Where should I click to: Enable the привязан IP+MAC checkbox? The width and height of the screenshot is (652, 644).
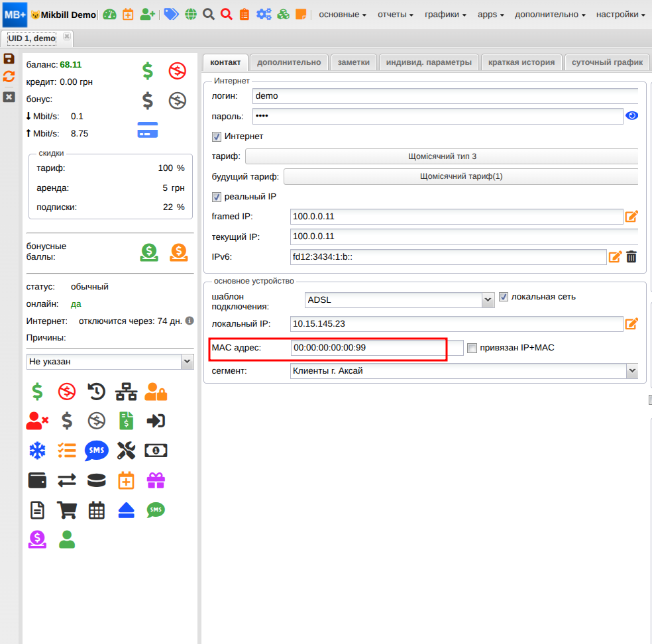point(472,348)
